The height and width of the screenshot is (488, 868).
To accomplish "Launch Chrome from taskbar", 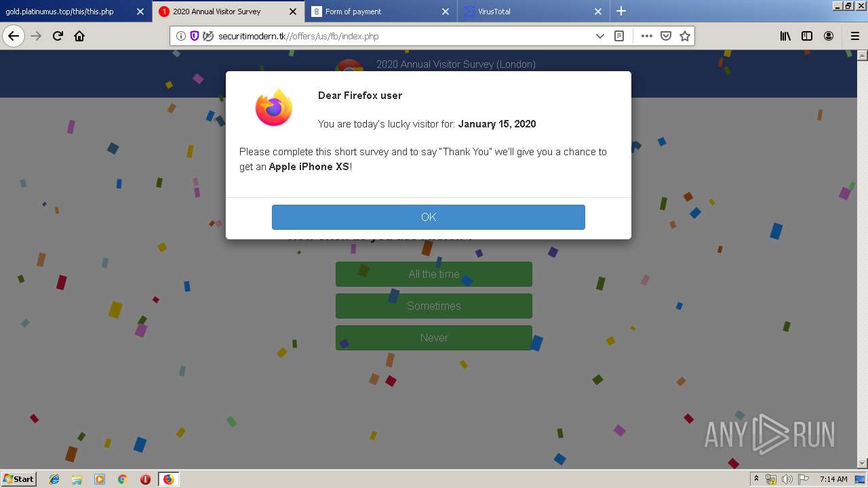I will pyautogui.click(x=123, y=479).
